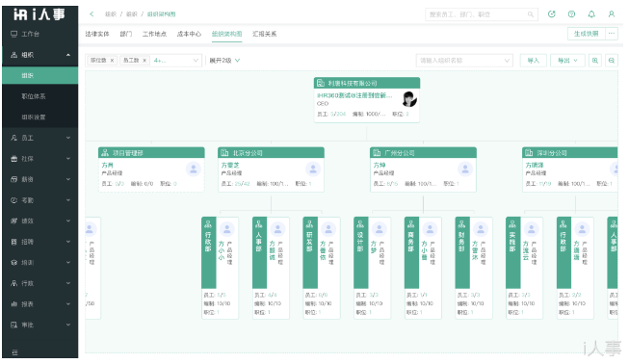Open the display fields multi-select dropdown
629x364 pixels.
pos(144,61)
